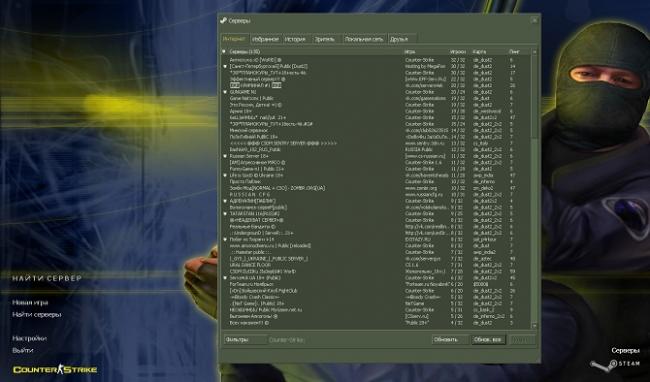Click the Обновить button
This screenshot has width=650, height=382.
click(450, 340)
